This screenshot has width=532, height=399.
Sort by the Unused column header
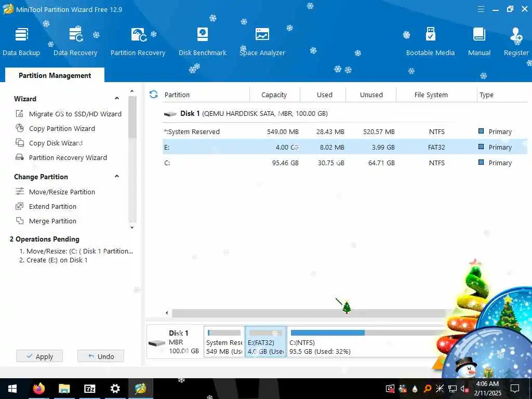371,95
